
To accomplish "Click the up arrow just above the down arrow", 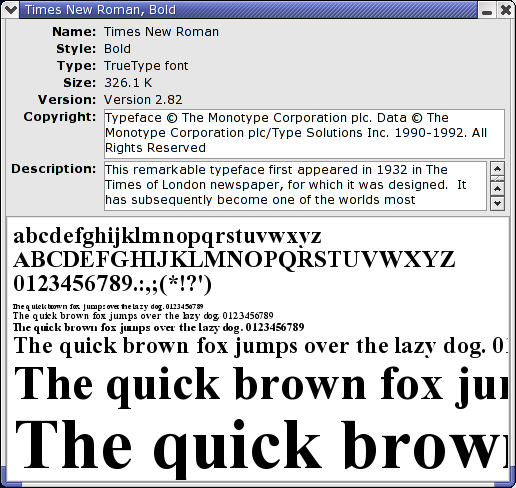I will click(497, 189).
